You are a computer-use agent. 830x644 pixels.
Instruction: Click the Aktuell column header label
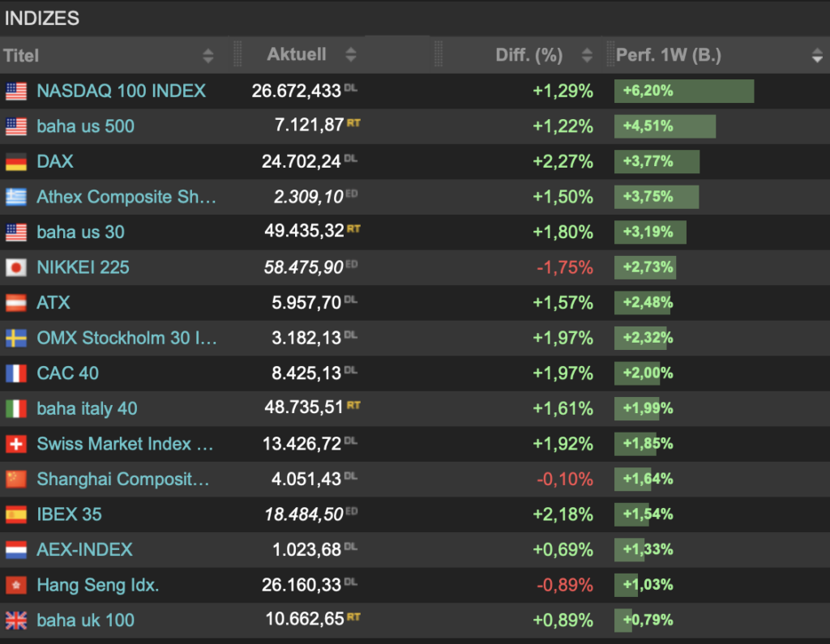pyautogui.click(x=297, y=55)
